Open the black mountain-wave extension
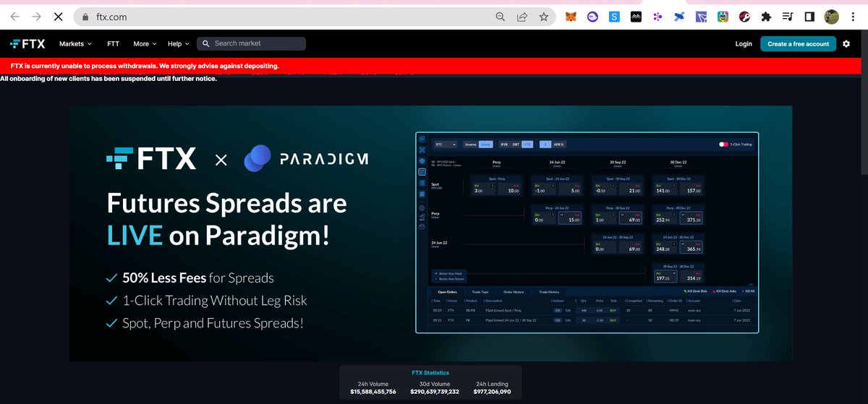868x404 pixels. click(636, 17)
